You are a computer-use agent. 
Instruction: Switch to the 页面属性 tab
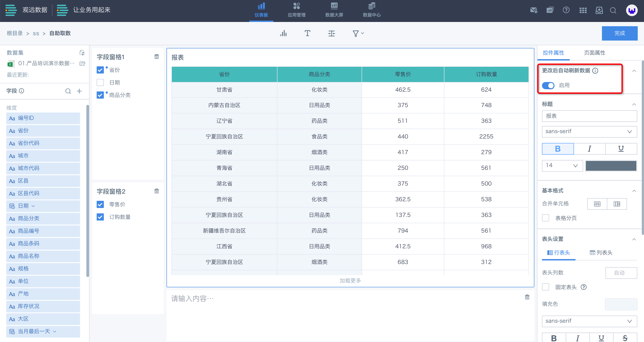pyautogui.click(x=594, y=53)
